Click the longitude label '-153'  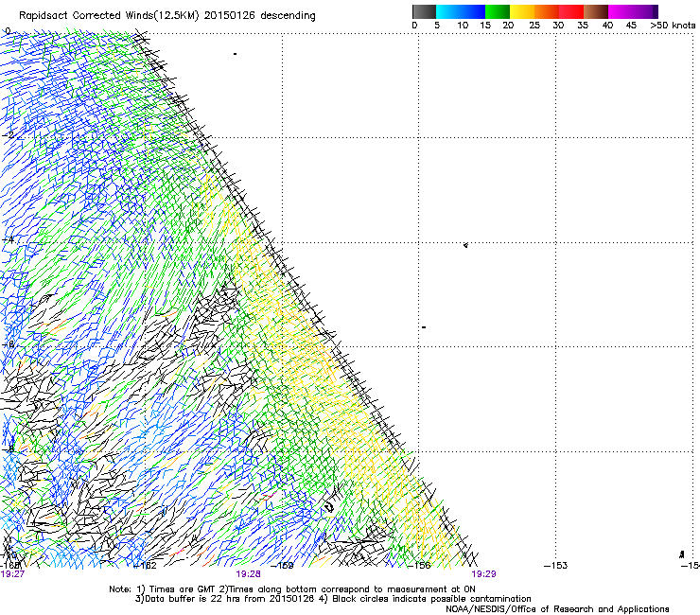(x=556, y=566)
